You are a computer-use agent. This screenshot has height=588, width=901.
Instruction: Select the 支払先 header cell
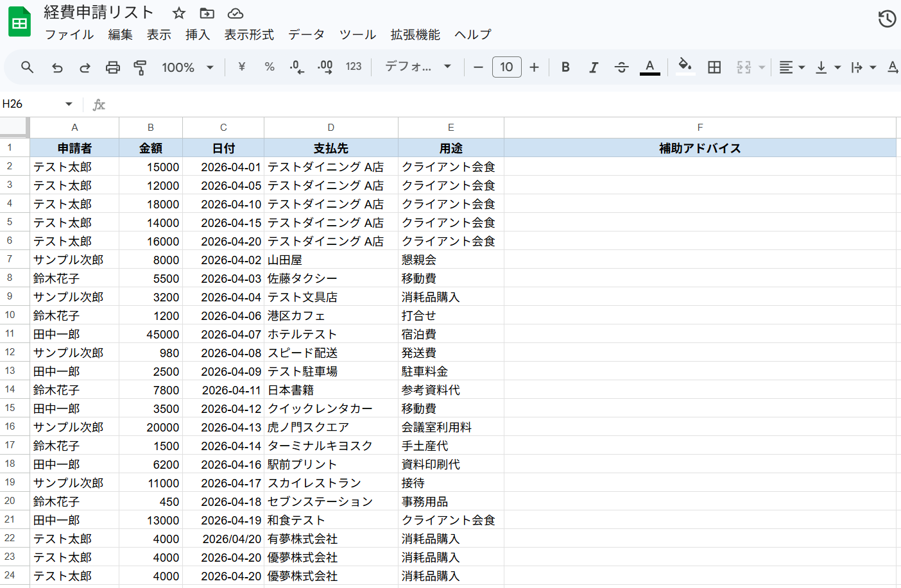tap(331, 148)
